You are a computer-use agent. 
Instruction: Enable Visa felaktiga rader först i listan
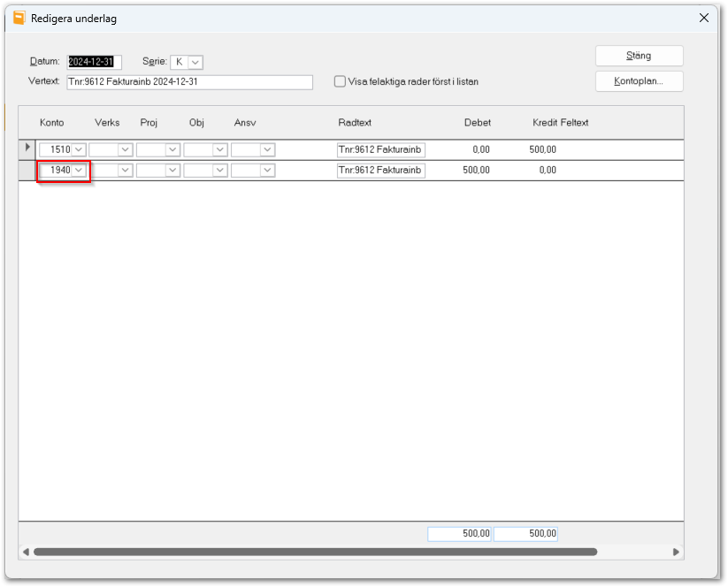[x=340, y=81]
